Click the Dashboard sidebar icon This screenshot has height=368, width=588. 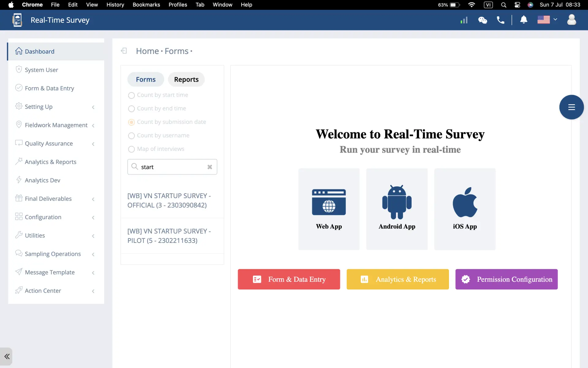[18, 51]
